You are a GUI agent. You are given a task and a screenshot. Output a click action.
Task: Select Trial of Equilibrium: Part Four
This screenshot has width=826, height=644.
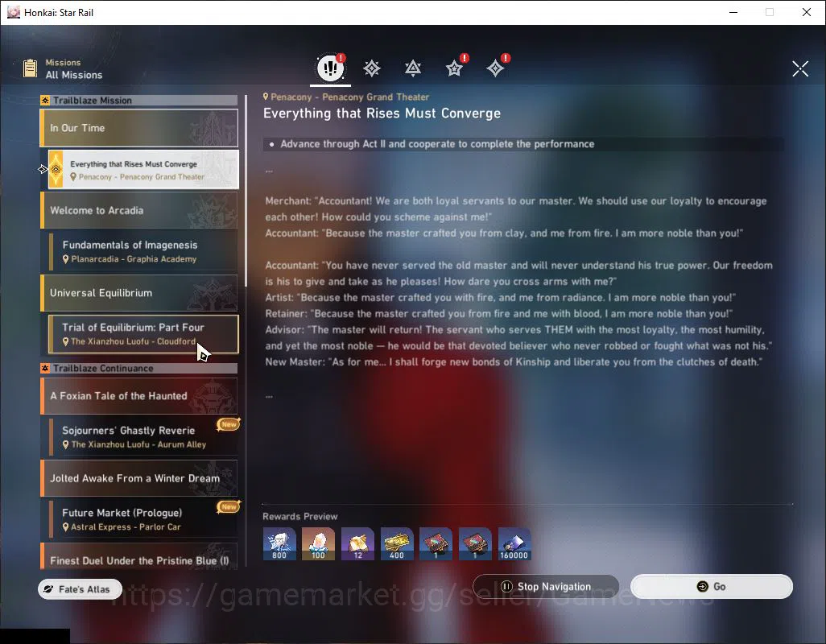(x=143, y=334)
